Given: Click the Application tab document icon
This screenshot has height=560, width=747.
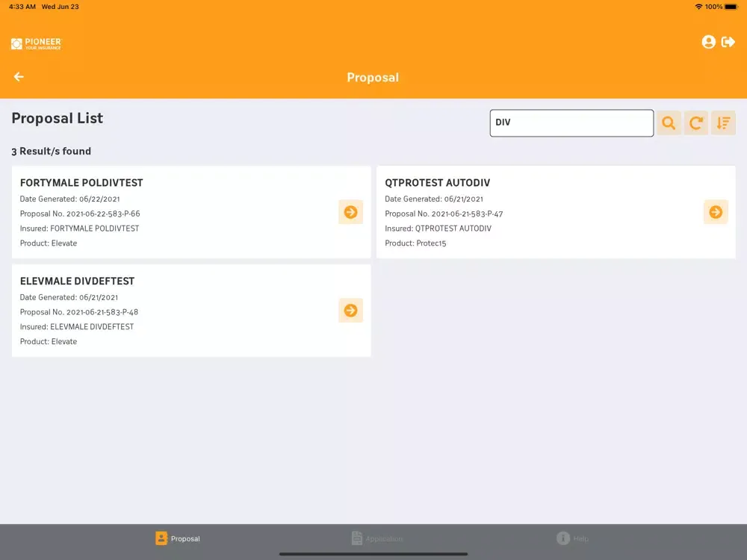Looking at the screenshot, I should [x=357, y=538].
